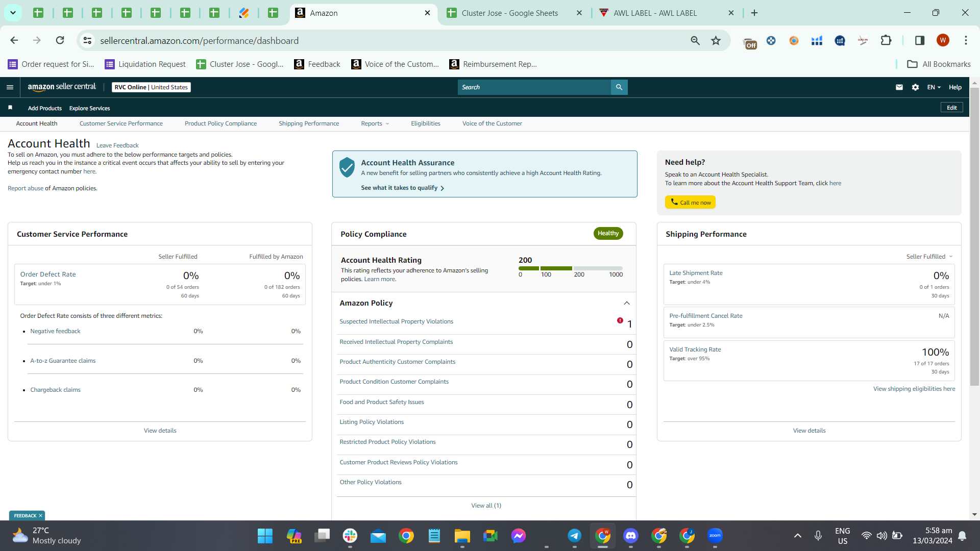The height and width of the screenshot is (551, 980).
Task: Open the Chrome profile avatar W
Action: coord(943,40)
